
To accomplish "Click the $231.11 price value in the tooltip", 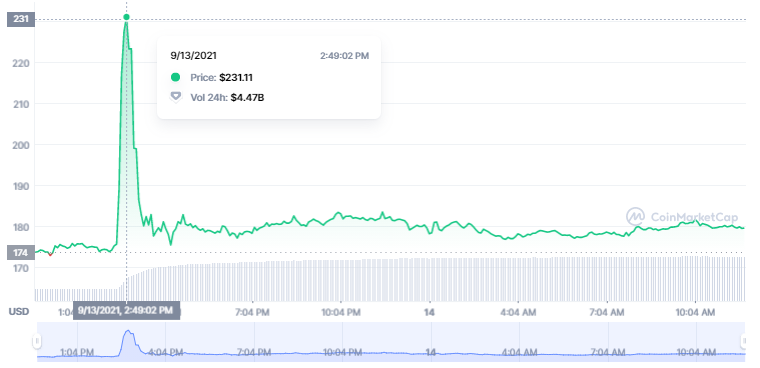I will pos(236,78).
